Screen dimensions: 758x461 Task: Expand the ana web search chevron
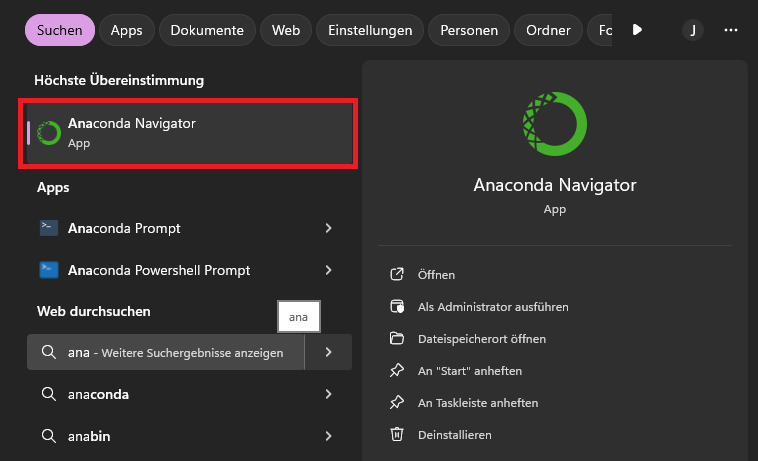pos(329,352)
